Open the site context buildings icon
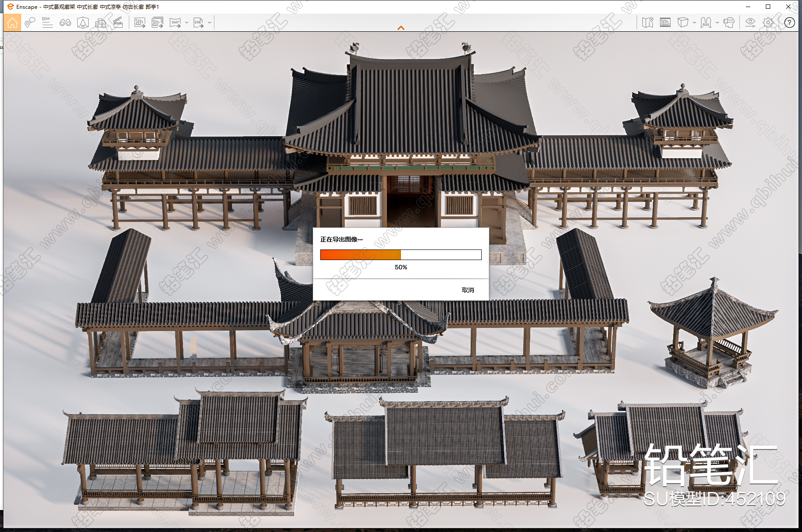802x532 pixels. pyautogui.click(x=101, y=22)
